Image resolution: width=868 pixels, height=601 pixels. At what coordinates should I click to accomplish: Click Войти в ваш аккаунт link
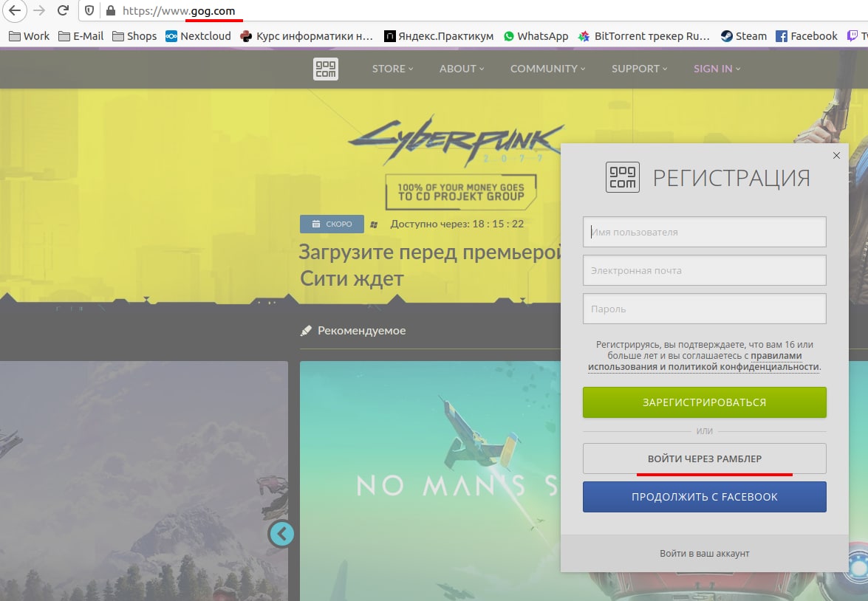(704, 554)
